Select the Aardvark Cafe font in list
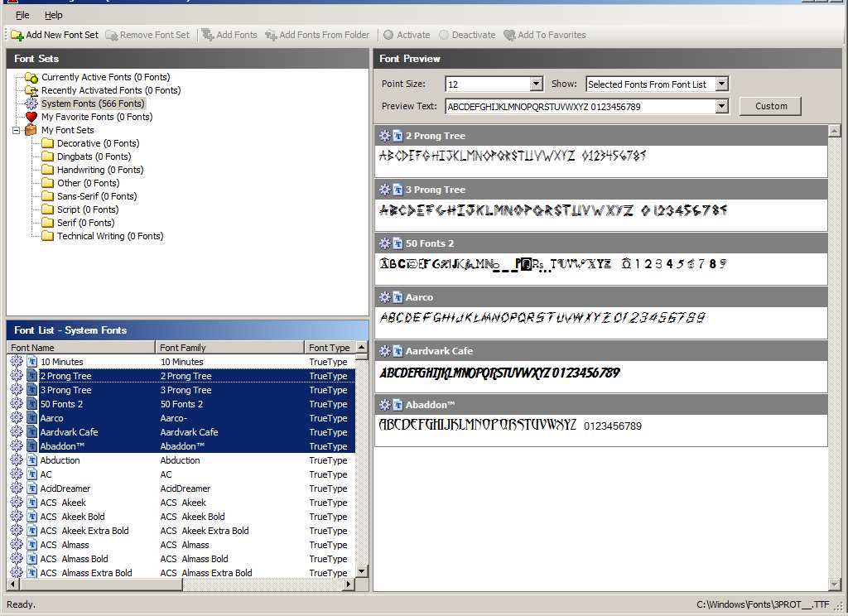848x616 pixels. [x=181, y=432]
